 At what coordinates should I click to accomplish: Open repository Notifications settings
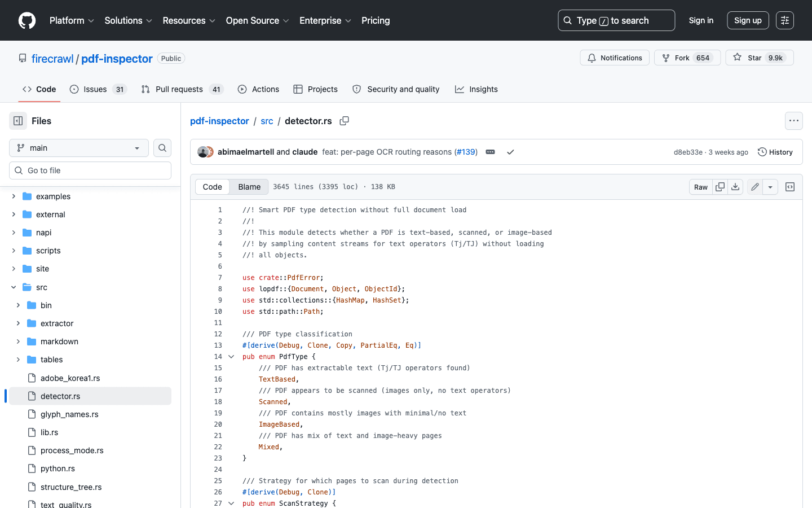615,58
